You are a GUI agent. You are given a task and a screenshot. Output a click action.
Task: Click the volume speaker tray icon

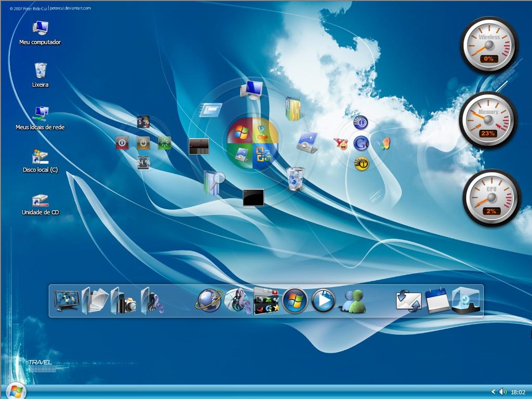click(502, 392)
